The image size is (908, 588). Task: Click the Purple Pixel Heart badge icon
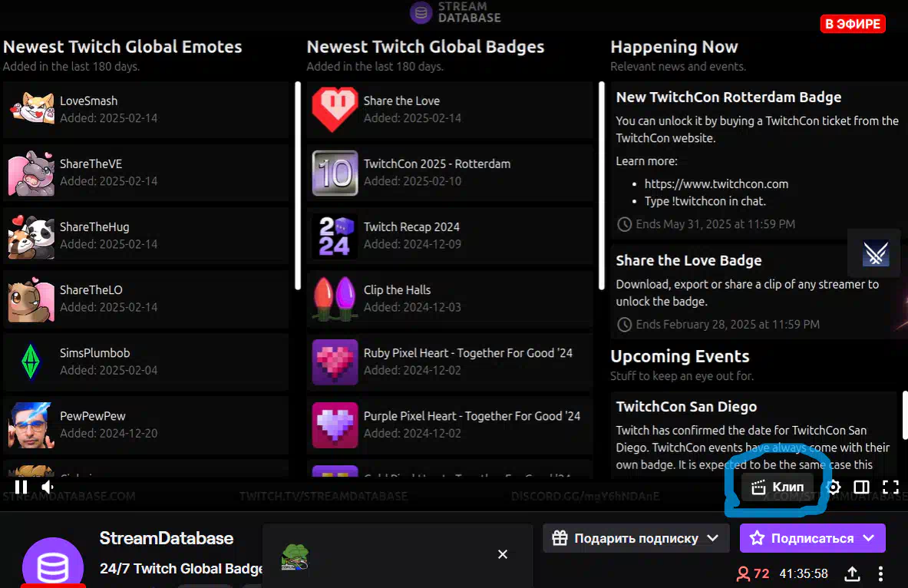coord(335,425)
